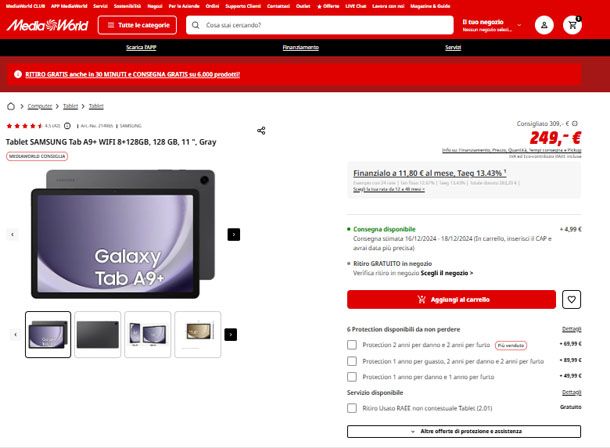This screenshot has height=448, width=610.
Task: Click the Scarica l'APP link
Action: pos(141,47)
